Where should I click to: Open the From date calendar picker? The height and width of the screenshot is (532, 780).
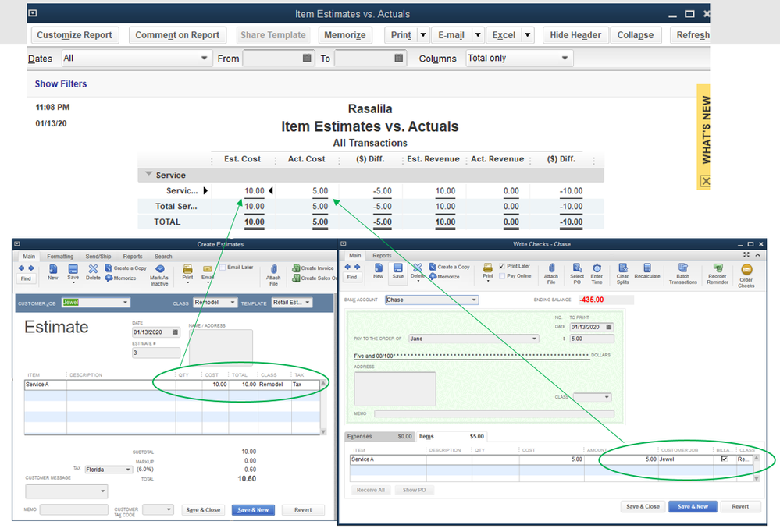click(x=307, y=58)
